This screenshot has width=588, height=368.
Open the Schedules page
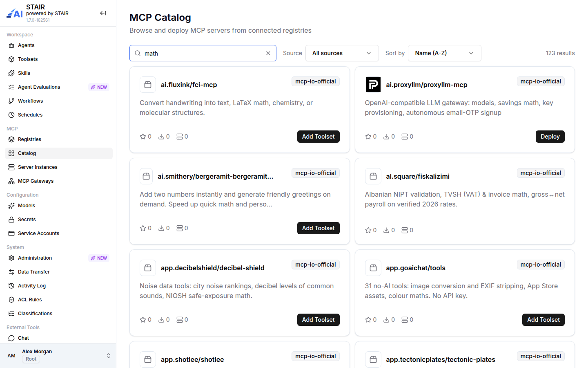59,115
